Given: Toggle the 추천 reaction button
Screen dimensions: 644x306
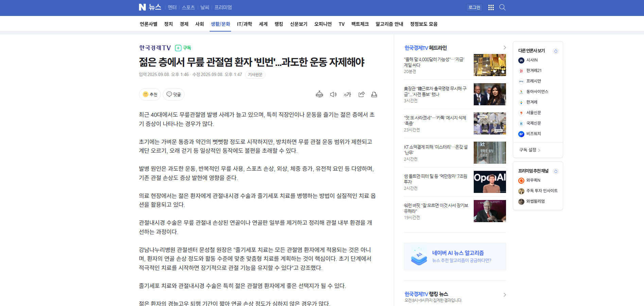Looking at the screenshot, I should pos(150,94).
